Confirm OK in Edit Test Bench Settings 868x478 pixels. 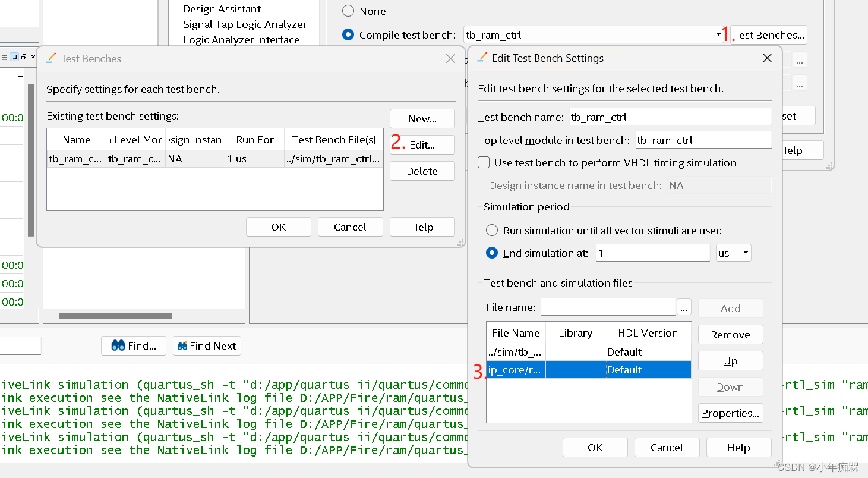coord(595,448)
